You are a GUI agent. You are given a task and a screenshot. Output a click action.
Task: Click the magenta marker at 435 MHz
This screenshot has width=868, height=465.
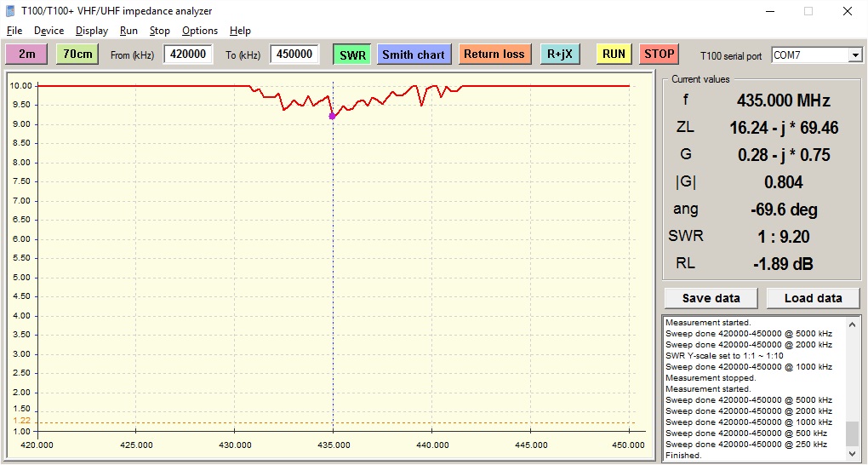coord(332,116)
